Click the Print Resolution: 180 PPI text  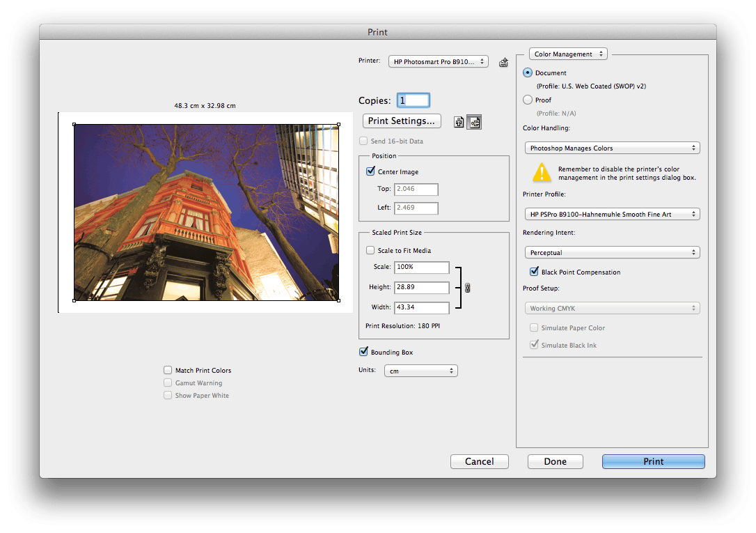402,326
